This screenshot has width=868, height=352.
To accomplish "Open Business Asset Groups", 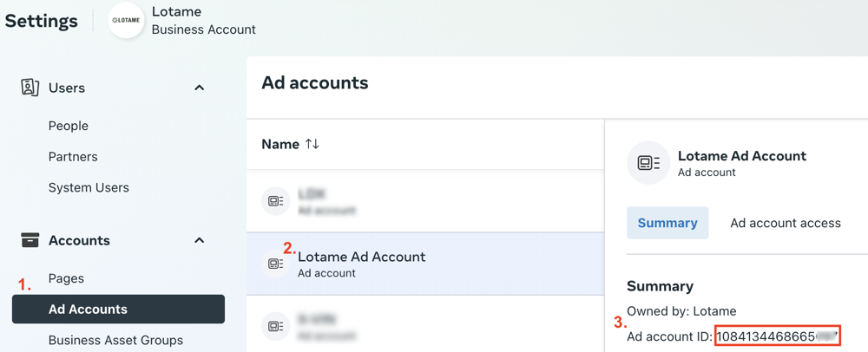I will 115,340.
